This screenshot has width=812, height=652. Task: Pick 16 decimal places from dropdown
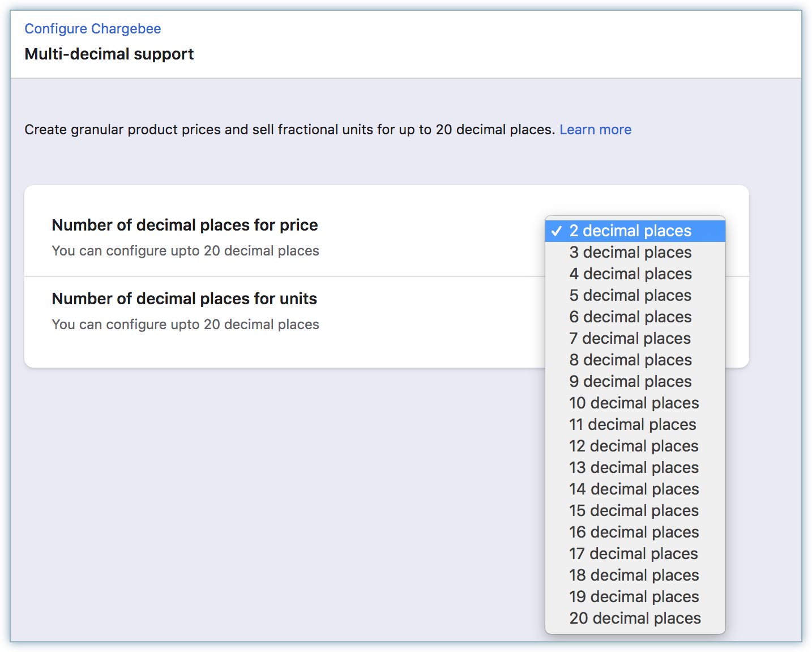(634, 532)
